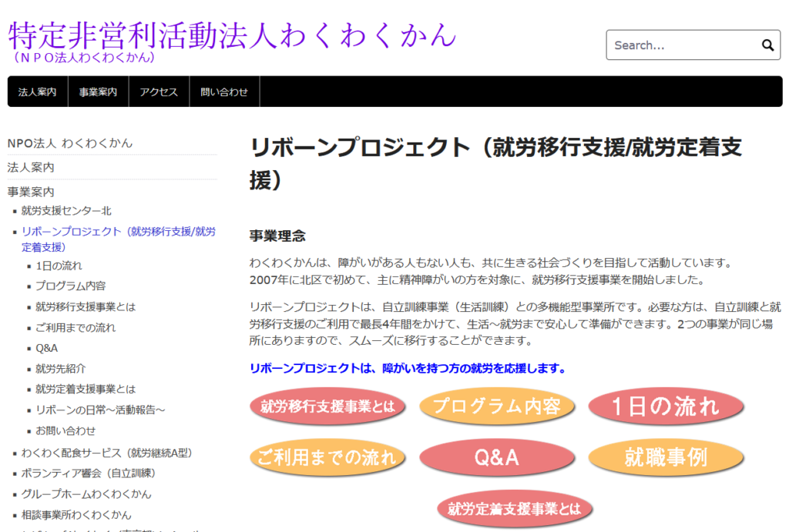This screenshot has height=532, width=789.
Task: Select リボーンの日常～活動報告～ in sidebar
Action: pyautogui.click(x=100, y=410)
